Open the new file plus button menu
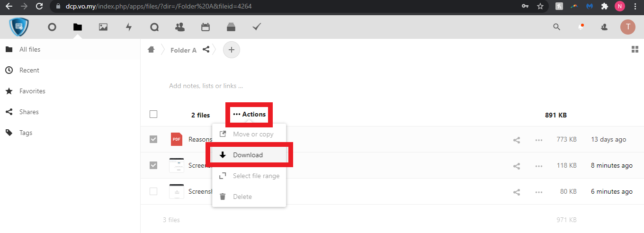This screenshot has height=233, width=644. (232, 50)
